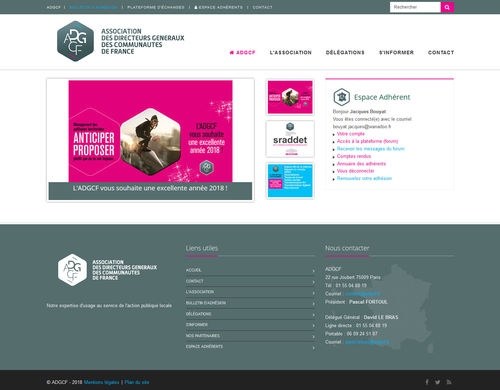Click the Nous contacter heading

point(347,248)
